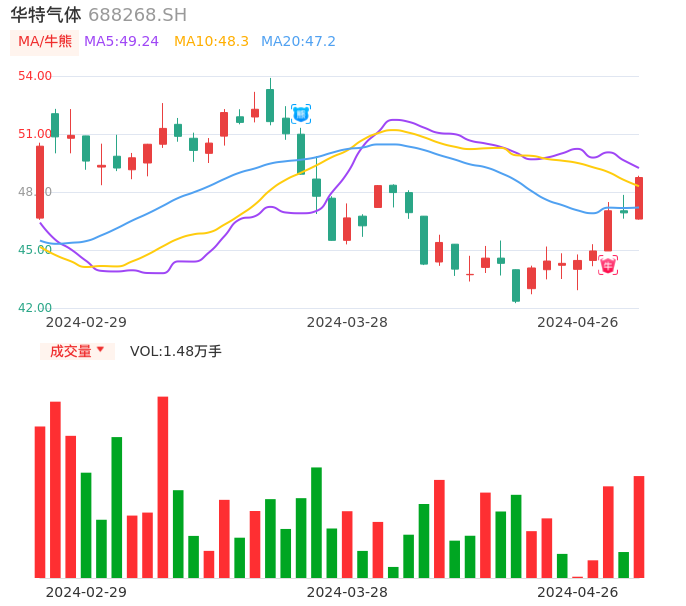
Task: Select the 2024-02-29 date under candlestick chart
Action: [86, 322]
